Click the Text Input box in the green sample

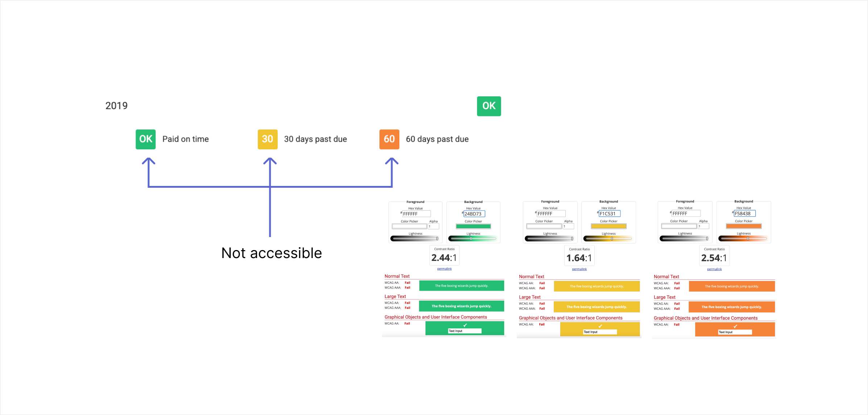point(465,331)
